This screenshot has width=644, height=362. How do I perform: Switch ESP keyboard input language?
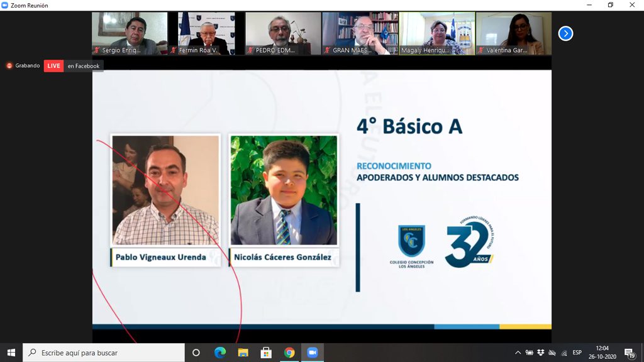point(577,353)
